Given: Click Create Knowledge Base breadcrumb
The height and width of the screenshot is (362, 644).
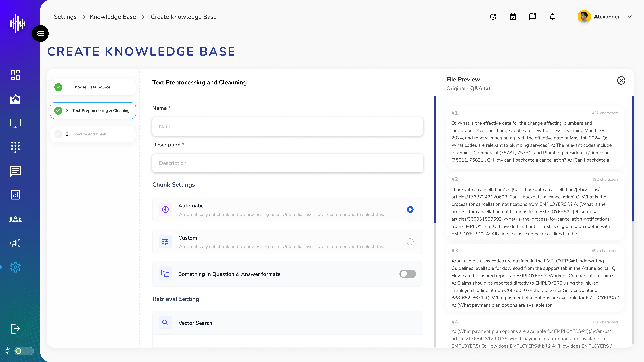Looking at the screenshot, I should click(x=183, y=17).
